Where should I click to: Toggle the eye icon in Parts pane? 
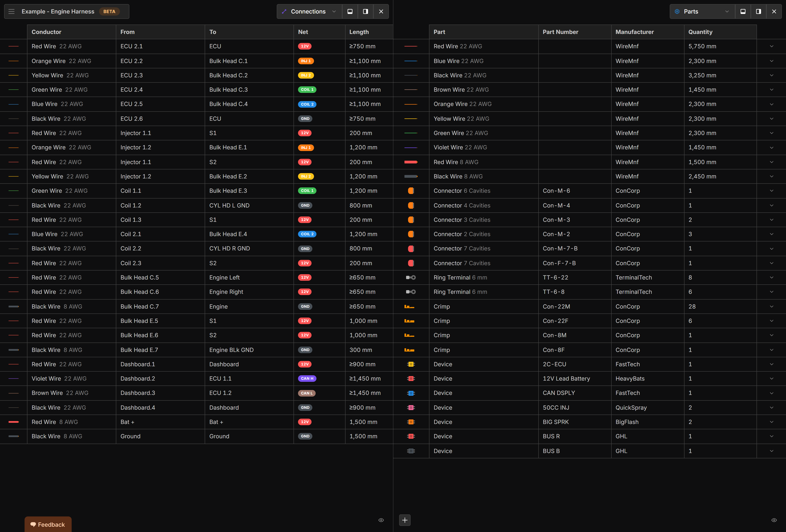pyautogui.click(x=774, y=520)
